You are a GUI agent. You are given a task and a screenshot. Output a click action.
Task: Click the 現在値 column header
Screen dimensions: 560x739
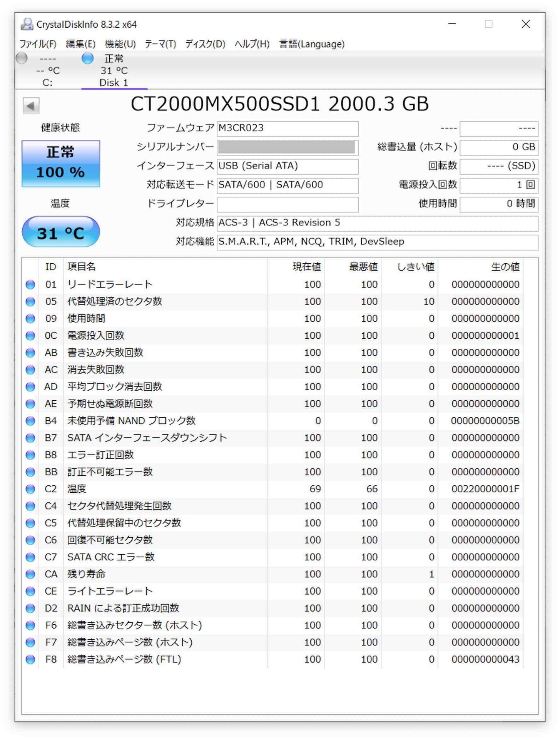[x=296, y=267]
